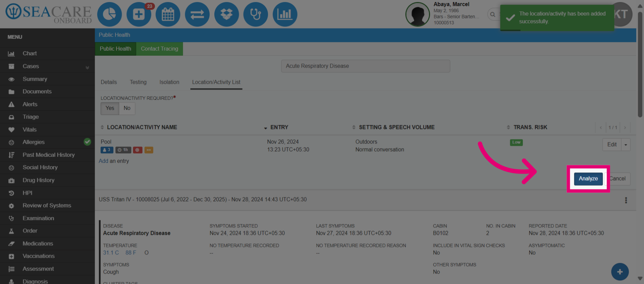Go to previous page of the list
644x284 pixels.
[x=601, y=127]
